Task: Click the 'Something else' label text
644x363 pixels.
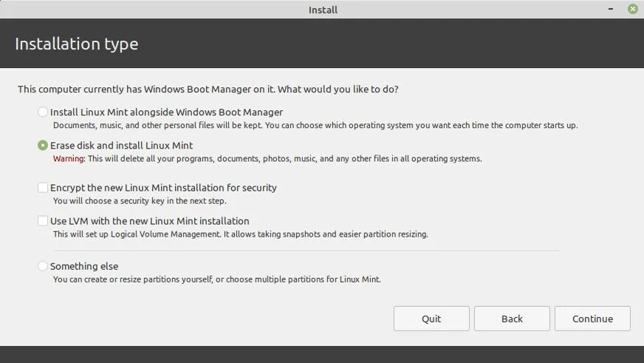Action: click(84, 266)
